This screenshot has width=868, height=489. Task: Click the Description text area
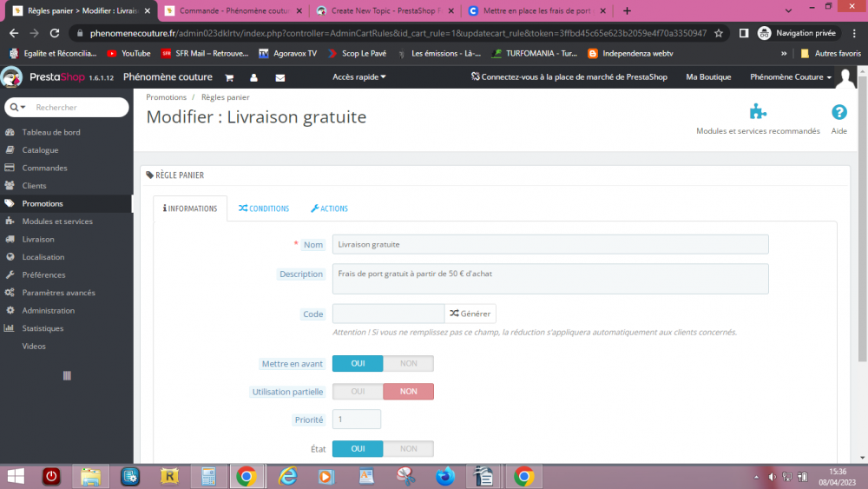click(x=550, y=279)
